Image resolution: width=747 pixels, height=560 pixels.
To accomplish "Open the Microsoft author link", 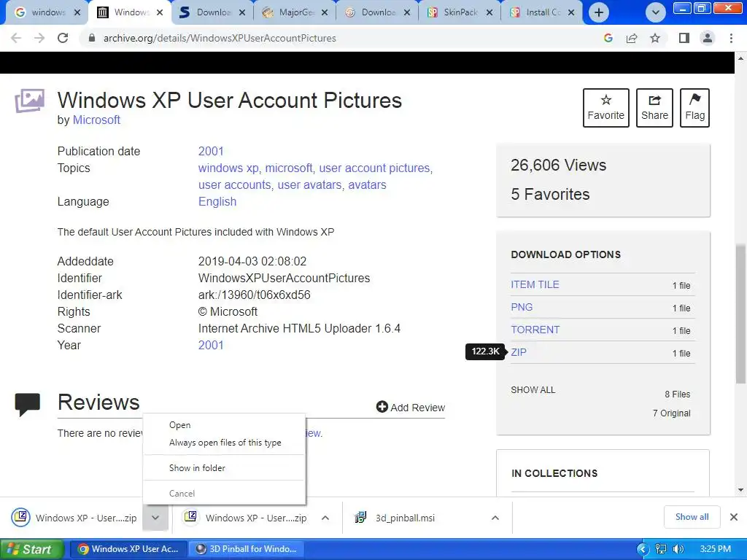I will (x=96, y=120).
